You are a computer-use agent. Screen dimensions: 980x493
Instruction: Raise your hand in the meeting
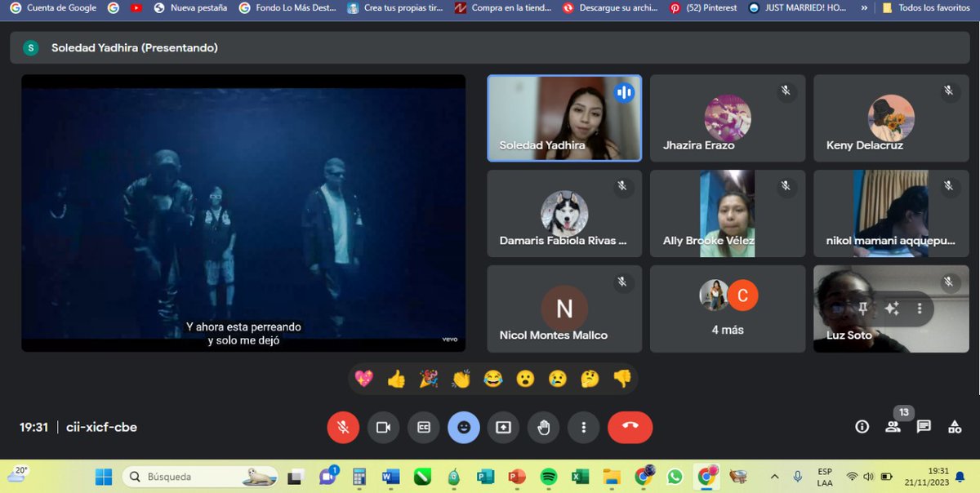tap(543, 427)
